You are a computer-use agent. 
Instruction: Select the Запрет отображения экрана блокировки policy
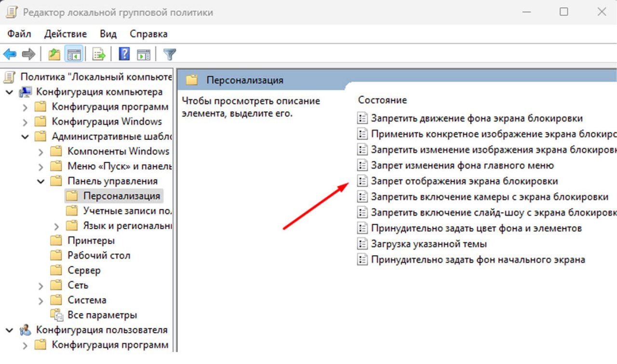tap(464, 182)
